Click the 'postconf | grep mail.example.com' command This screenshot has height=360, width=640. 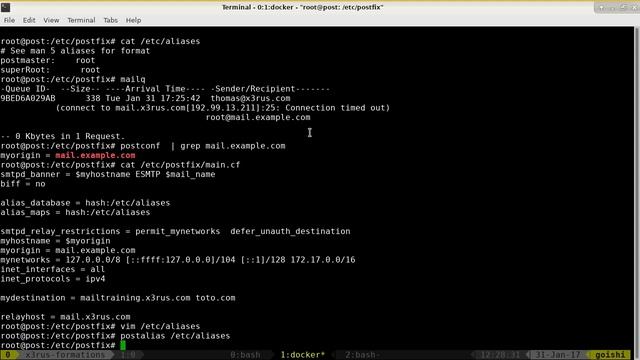click(143, 146)
